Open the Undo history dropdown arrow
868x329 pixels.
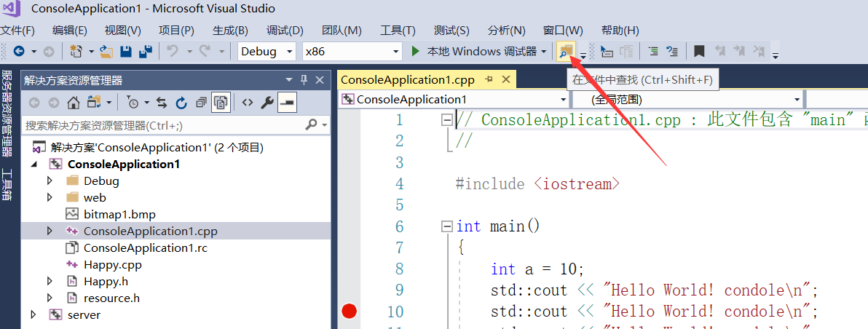189,52
